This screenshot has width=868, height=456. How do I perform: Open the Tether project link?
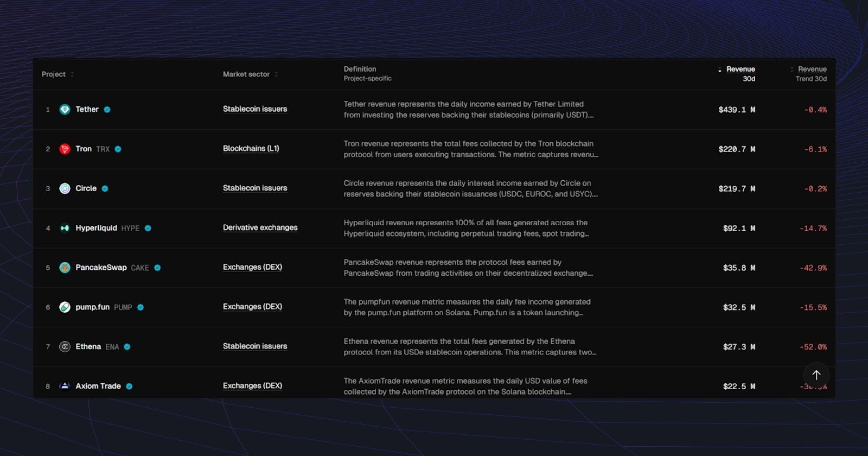click(87, 110)
